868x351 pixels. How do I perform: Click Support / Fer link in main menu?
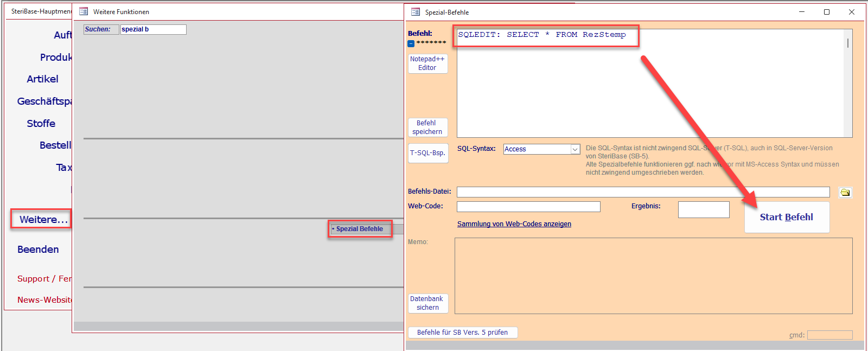click(x=44, y=279)
